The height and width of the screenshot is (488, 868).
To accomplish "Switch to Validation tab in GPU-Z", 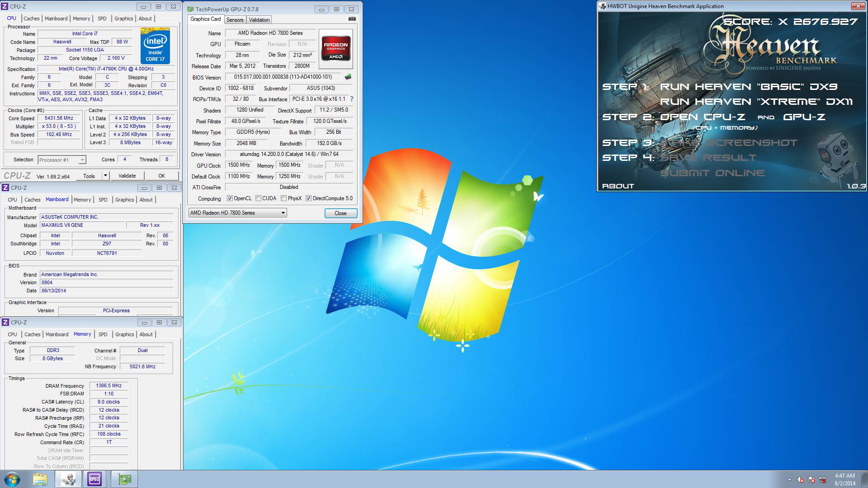I will [259, 20].
